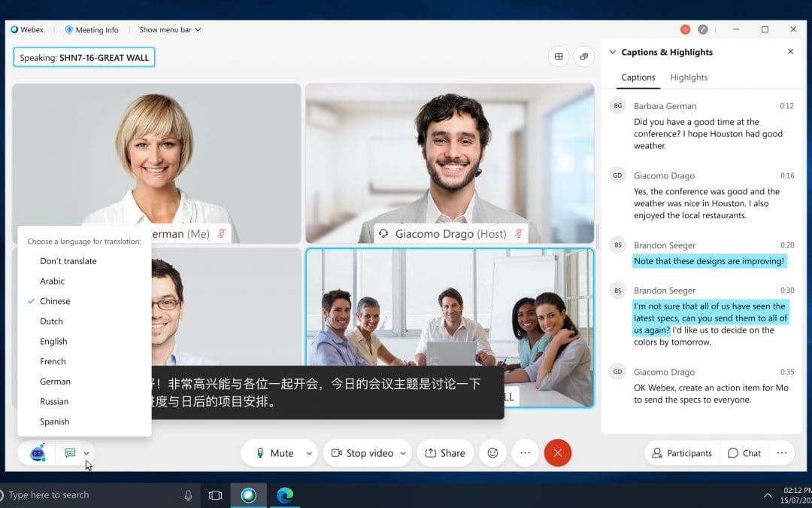Switch to the Highlights tab
Screen dimensions: 812x508
689,78
